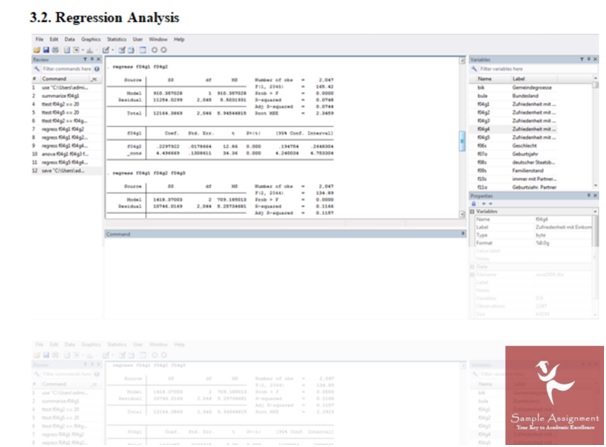This screenshot has height=447, width=606.
Task: Close the Review panel
Action: pyautogui.click(x=99, y=59)
